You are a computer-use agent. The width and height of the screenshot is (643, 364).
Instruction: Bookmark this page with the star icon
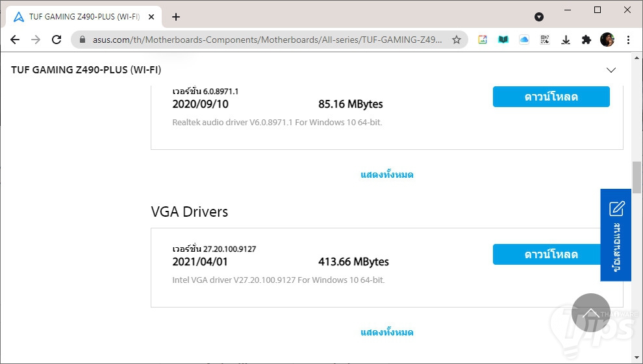coord(457,40)
